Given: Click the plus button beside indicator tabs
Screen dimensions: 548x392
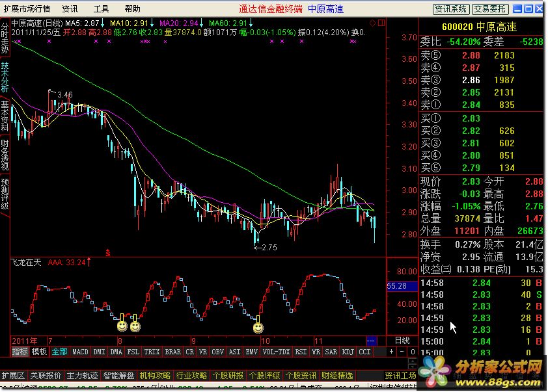Looking at the screenshot, I should click(391, 352).
